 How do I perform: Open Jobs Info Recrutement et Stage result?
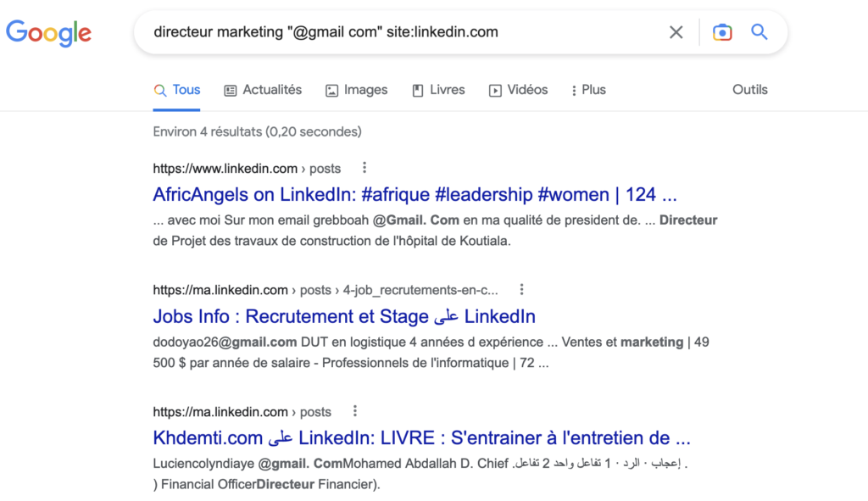[x=344, y=316]
